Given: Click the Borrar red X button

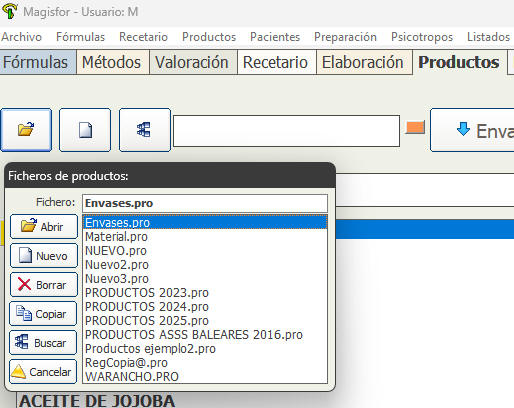Looking at the screenshot, I should (44, 285).
